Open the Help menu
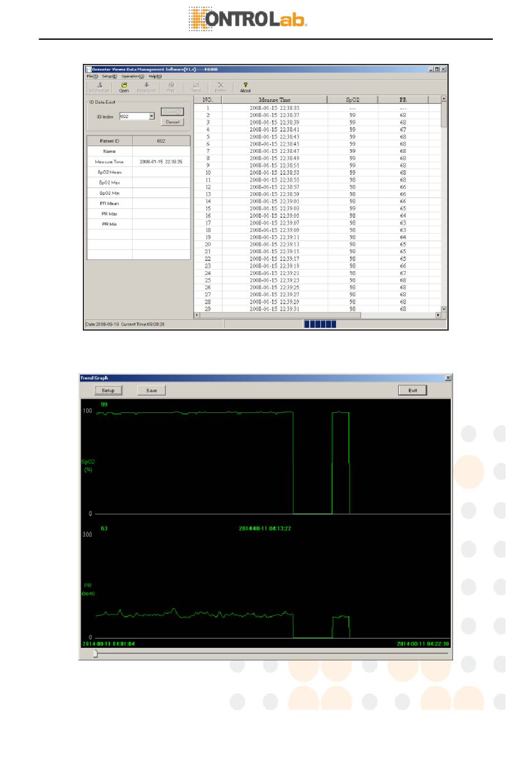Screen dimensions: 532x759 coord(155,76)
